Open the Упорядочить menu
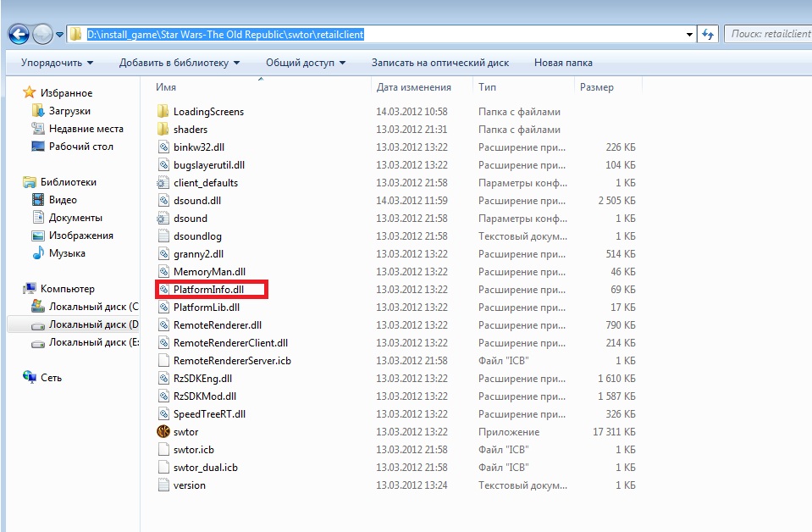The width and height of the screenshot is (812, 532). [x=57, y=63]
